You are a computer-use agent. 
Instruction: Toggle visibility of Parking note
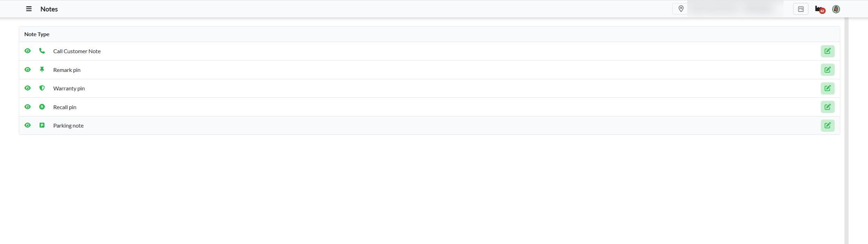pyautogui.click(x=28, y=125)
